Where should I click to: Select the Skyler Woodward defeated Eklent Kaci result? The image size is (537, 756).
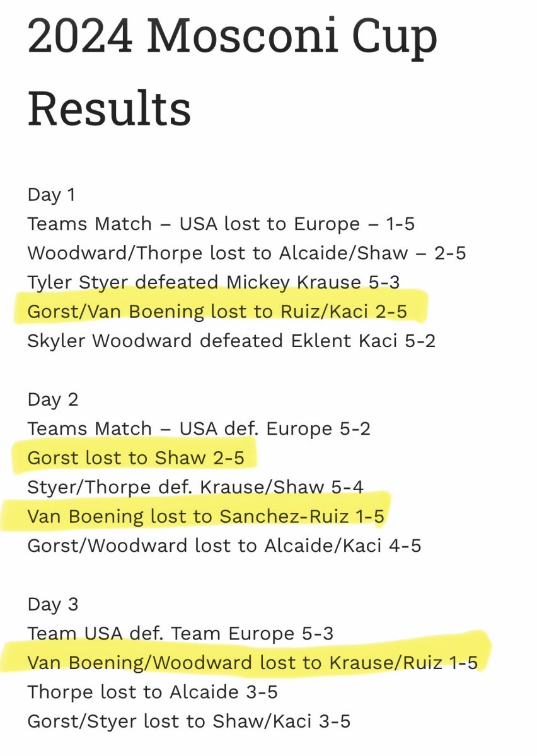[231, 341]
